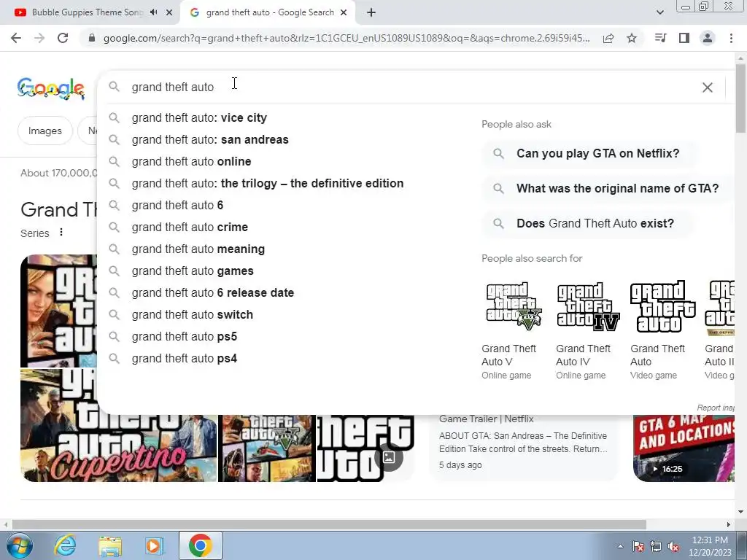747x560 pixels.
Task: Click the horizontal scrollbar at page bottom
Action: [x=329, y=524]
